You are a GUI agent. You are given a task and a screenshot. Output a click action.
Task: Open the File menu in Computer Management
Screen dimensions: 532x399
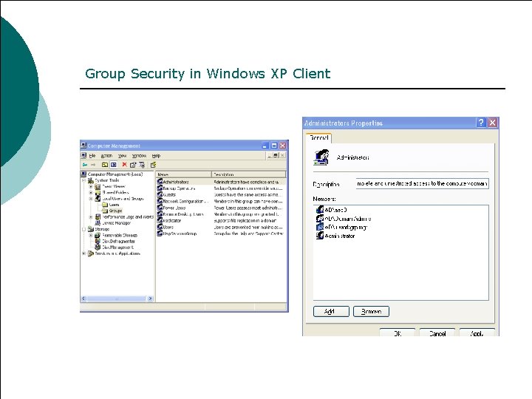92,156
